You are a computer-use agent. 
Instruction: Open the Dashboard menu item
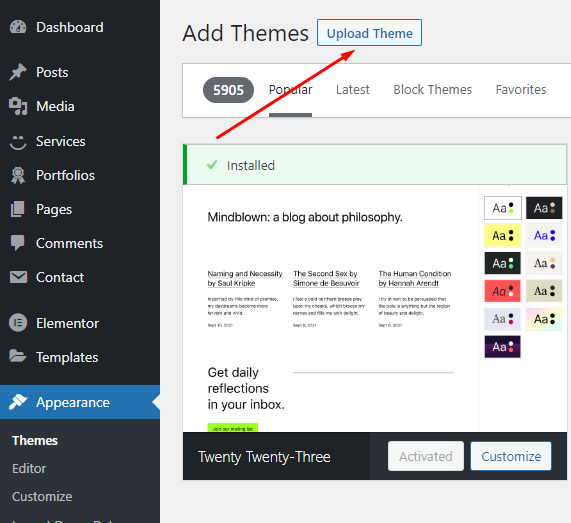[x=70, y=27]
